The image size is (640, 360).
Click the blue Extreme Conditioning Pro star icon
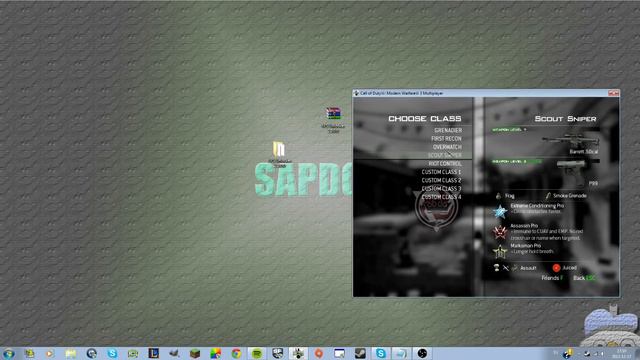click(500, 211)
